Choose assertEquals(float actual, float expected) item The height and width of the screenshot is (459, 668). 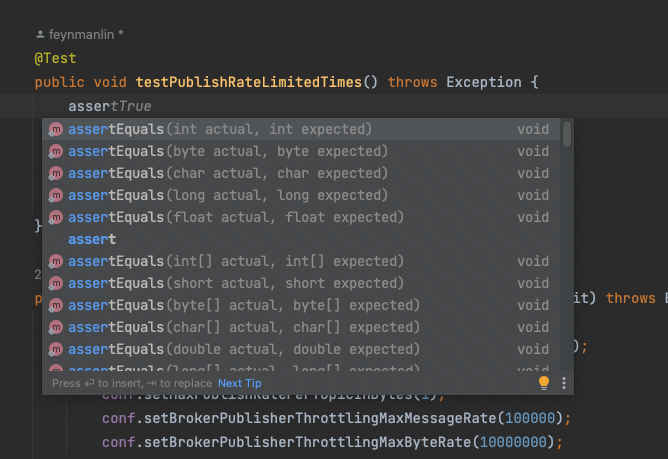tap(301, 217)
